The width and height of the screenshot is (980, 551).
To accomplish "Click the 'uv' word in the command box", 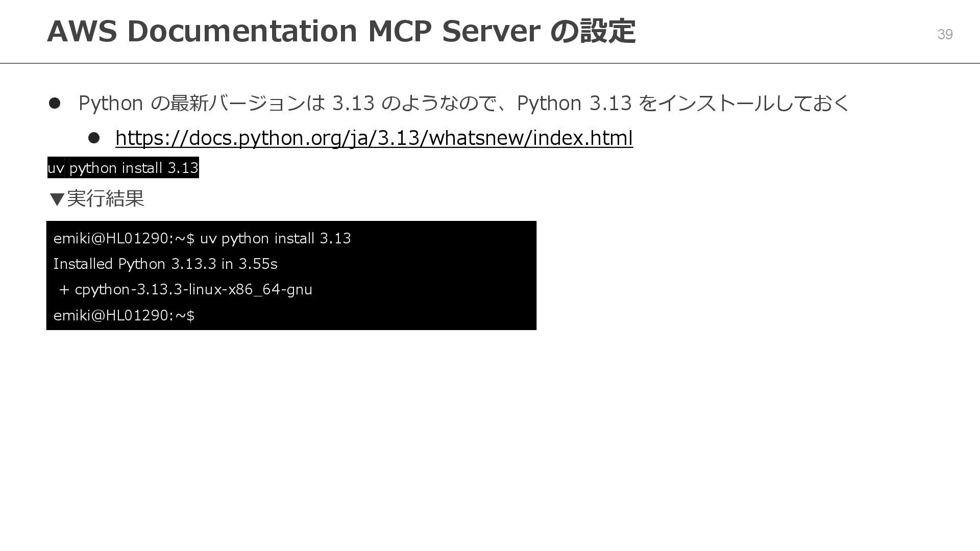I will 56,168.
